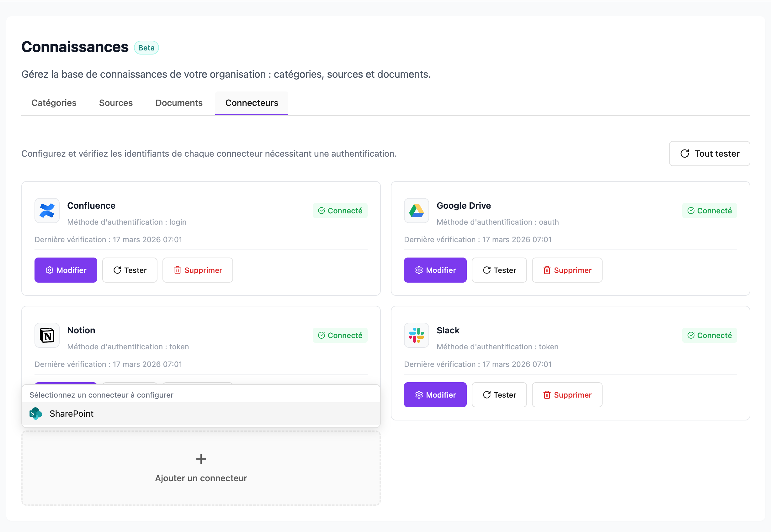This screenshot has height=532, width=771.
Task: Click the Connecté badge on Slack
Action: [710, 335]
